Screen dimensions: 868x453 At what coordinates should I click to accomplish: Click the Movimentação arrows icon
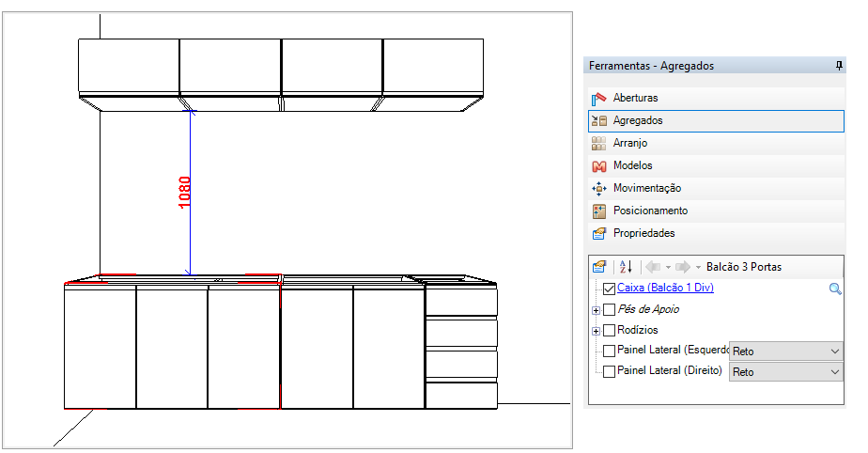[598, 189]
